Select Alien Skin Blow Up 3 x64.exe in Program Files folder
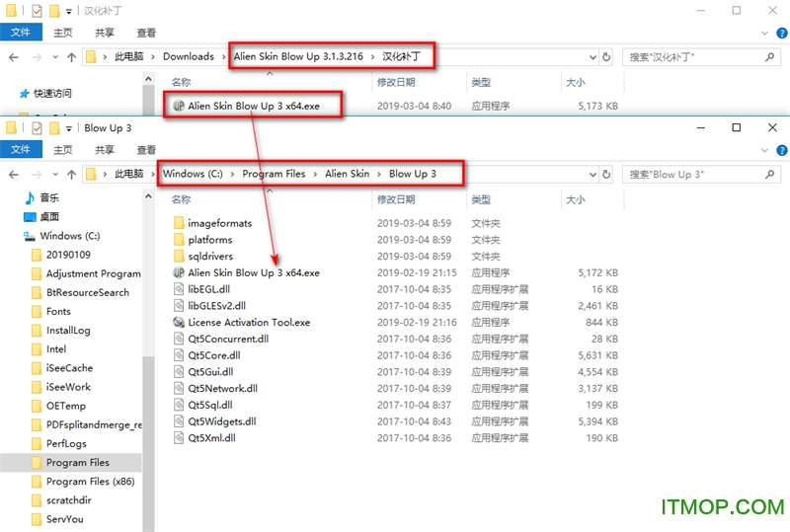Viewport: 790px width, 532px height. (254, 272)
